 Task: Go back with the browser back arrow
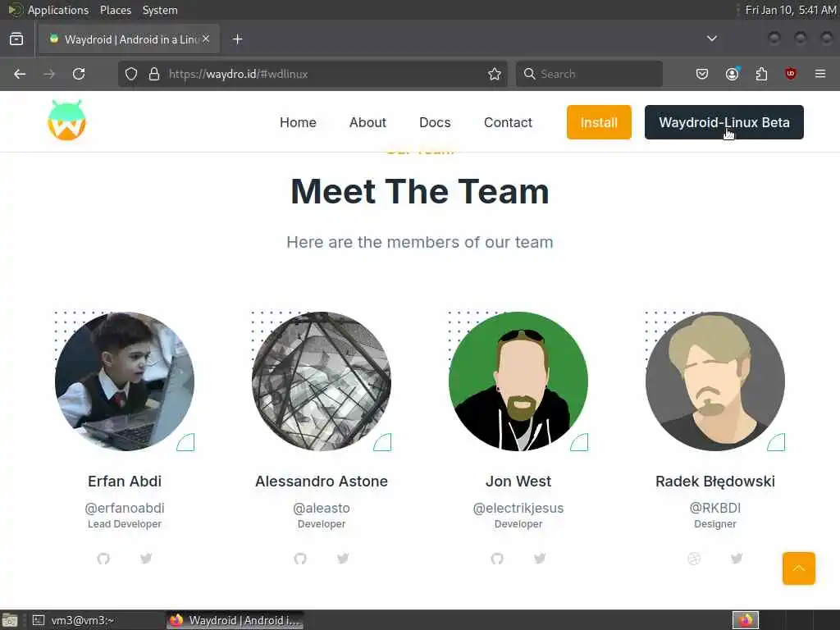pyautogui.click(x=20, y=74)
